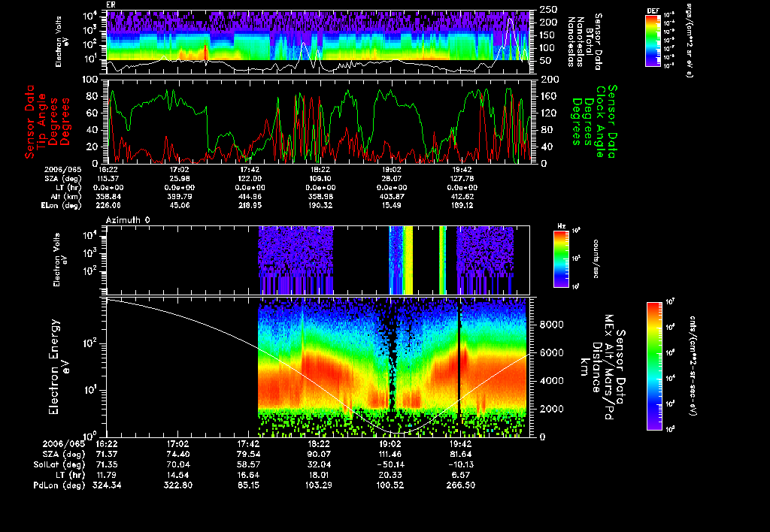Click the green 'Clock Angle' axis label
770x532 pixels.
coord(600,122)
